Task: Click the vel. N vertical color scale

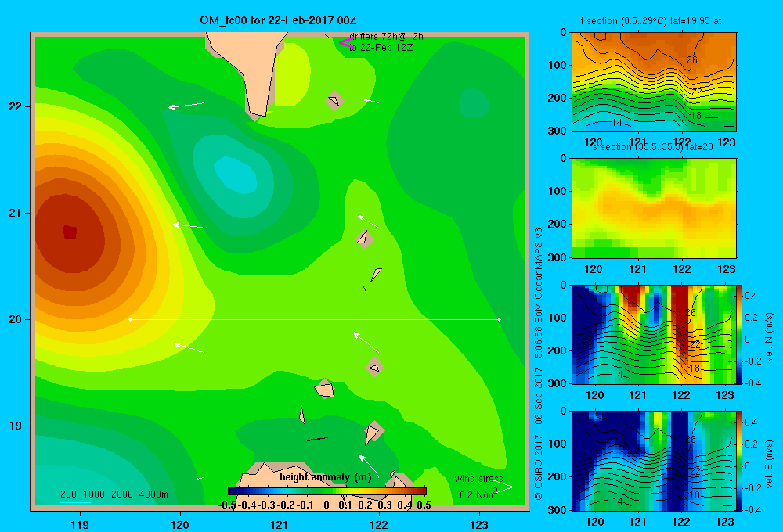Action: tap(739, 335)
